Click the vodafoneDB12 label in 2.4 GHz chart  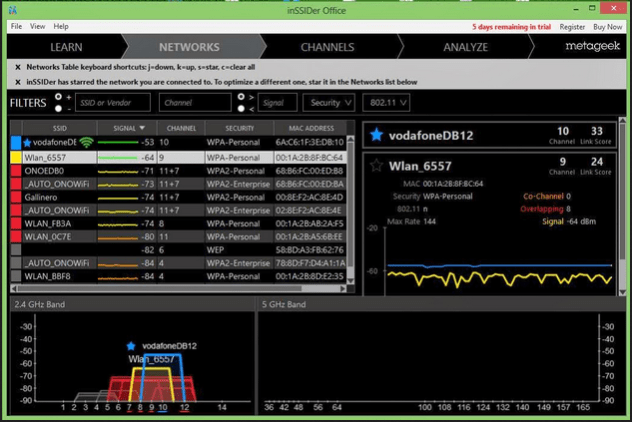(169, 346)
